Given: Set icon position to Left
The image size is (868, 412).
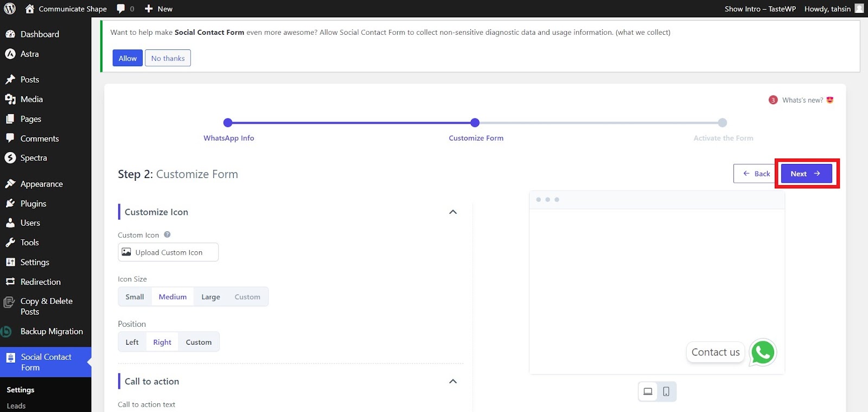Looking at the screenshot, I should [132, 342].
